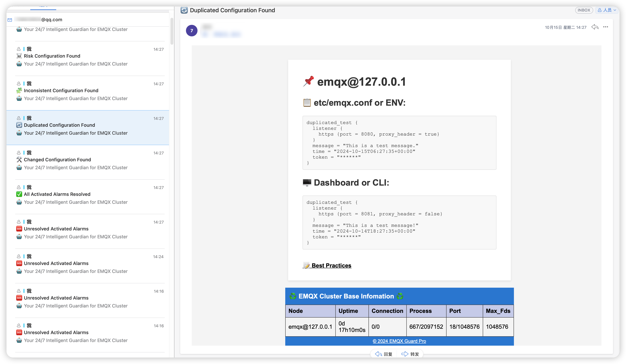Click the email list scrollbar thumb
The width and height of the screenshot is (626, 364).
click(x=172, y=31)
